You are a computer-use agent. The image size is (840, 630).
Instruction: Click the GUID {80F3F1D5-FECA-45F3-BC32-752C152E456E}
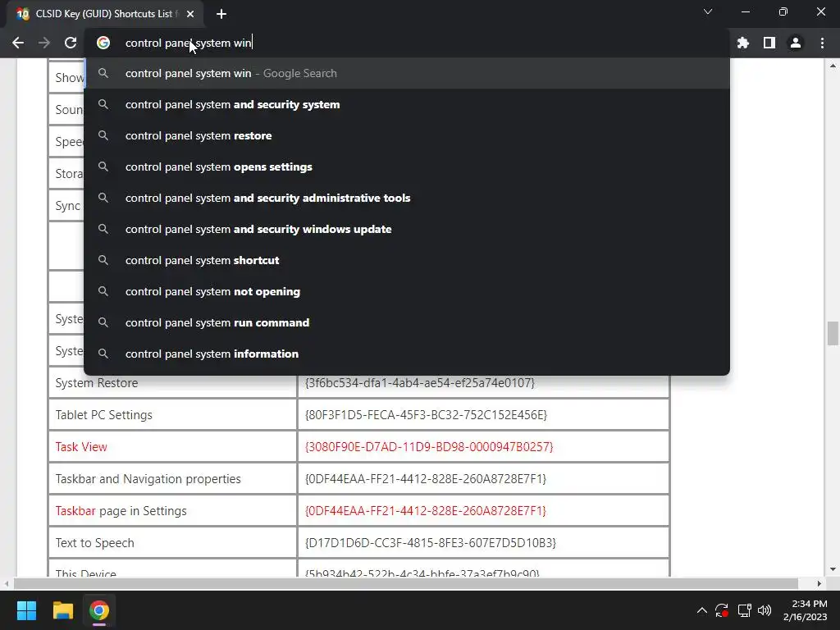[426, 414]
